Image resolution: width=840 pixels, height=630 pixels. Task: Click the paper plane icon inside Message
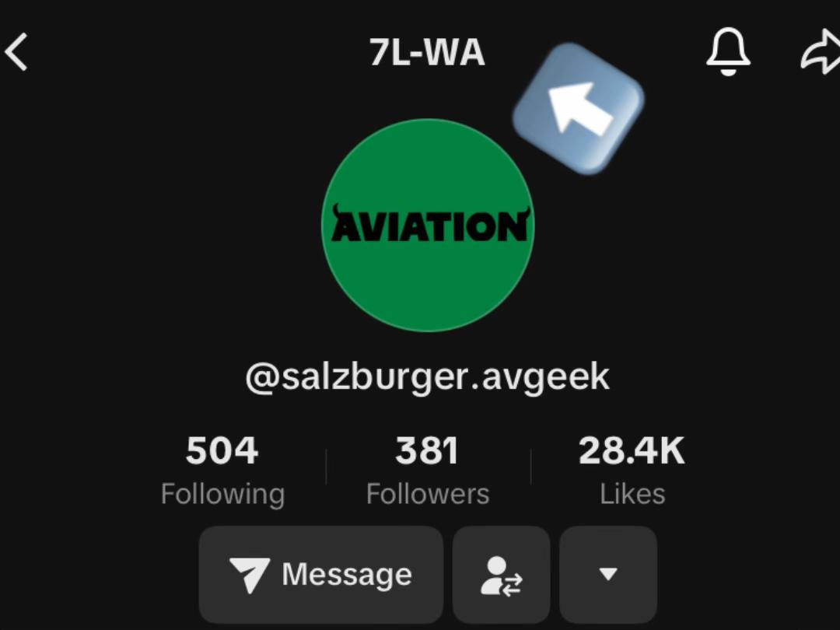click(x=249, y=575)
